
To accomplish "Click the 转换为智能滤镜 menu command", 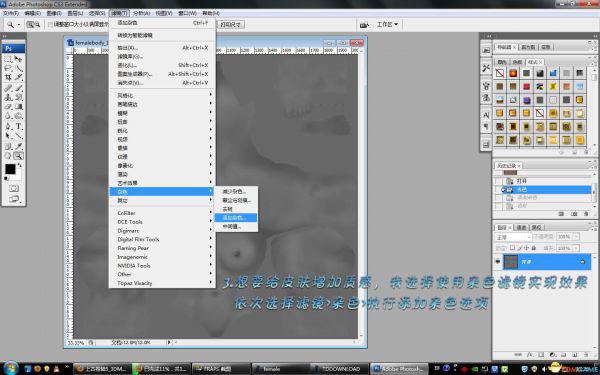I will [162, 35].
